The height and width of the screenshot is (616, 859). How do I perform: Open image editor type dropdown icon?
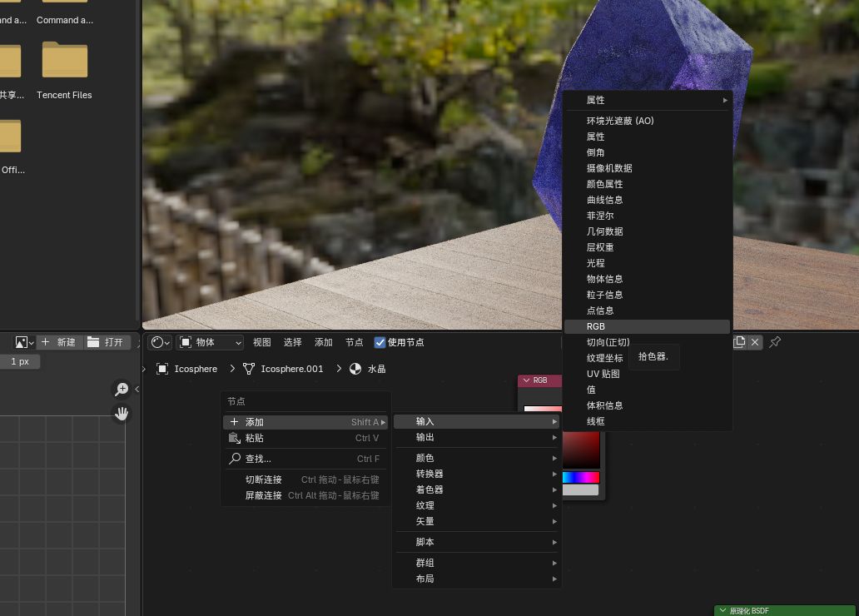coord(24,342)
